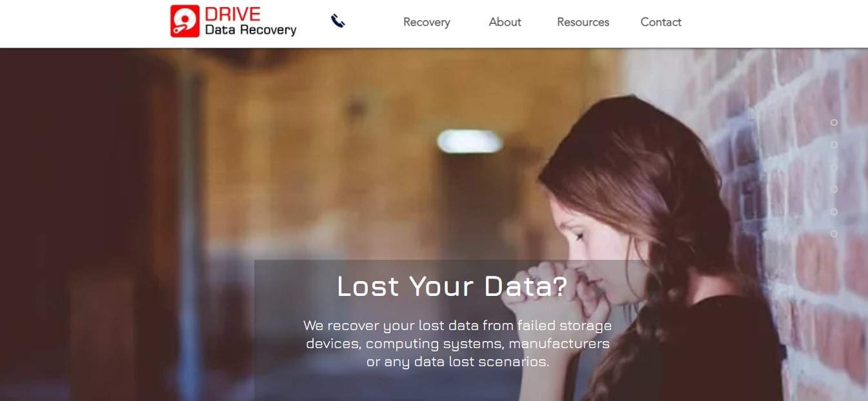
Task: Click the 'Lost Your Data?' heading
Action: tap(452, 286)
